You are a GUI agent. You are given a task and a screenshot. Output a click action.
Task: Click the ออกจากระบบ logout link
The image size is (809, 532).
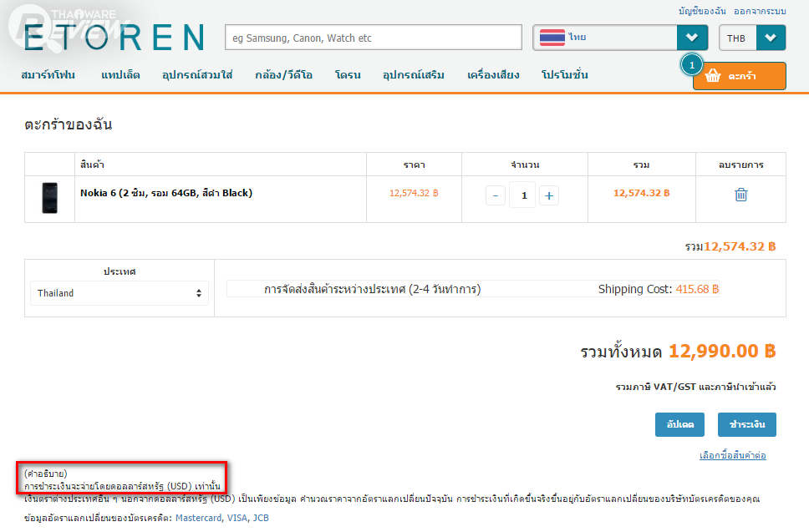point(760,11)
